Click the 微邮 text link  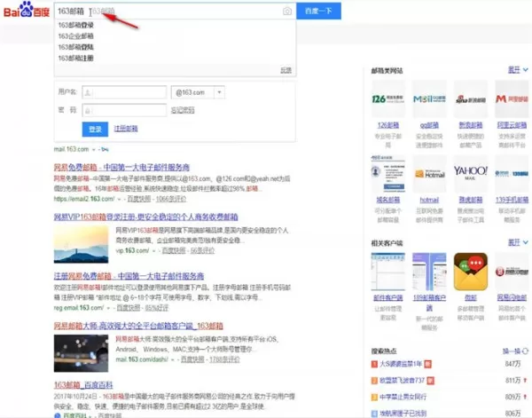[x=471, y=298]
